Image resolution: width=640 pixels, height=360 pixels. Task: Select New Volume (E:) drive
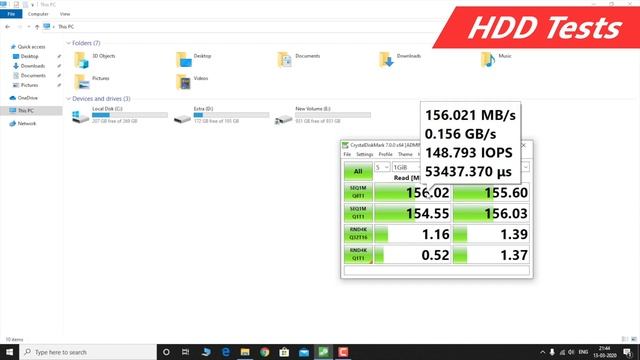323,115
